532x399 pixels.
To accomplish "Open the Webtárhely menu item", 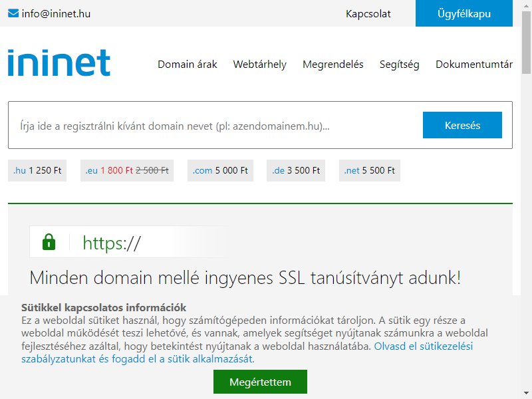I will click(259, 64).
